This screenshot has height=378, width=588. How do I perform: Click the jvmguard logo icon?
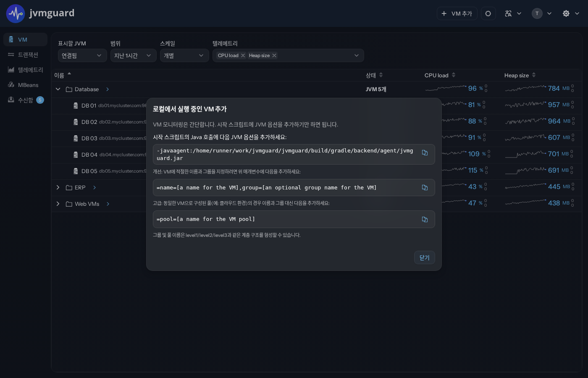pyautogui.click(x=16, y=13)
